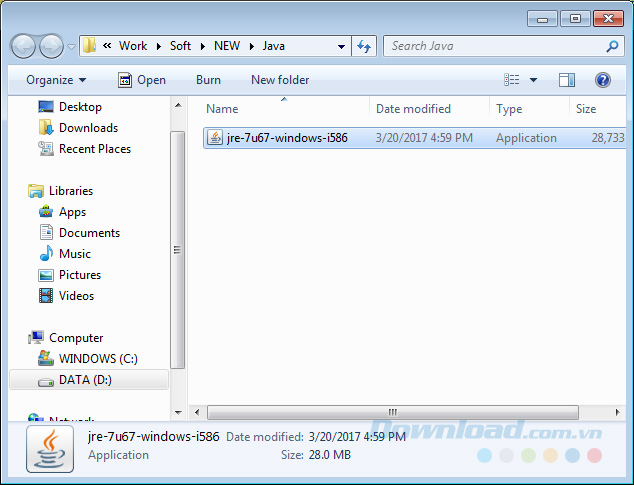Open Apps library
Image resolution: width=634 pixels, height=485 pixels.
click(x=72, y=212)
